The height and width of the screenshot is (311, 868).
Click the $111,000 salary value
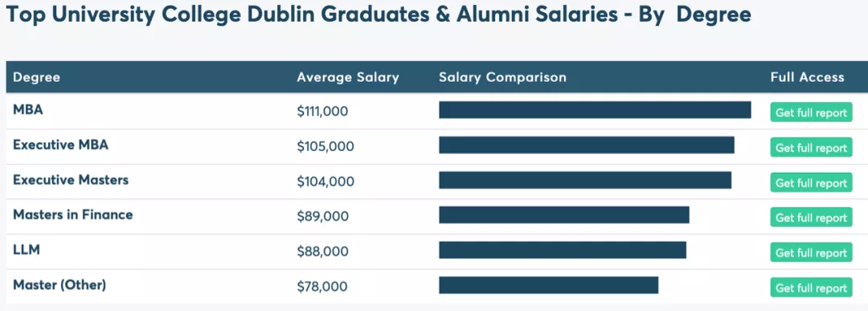click(x=323, y=112)
